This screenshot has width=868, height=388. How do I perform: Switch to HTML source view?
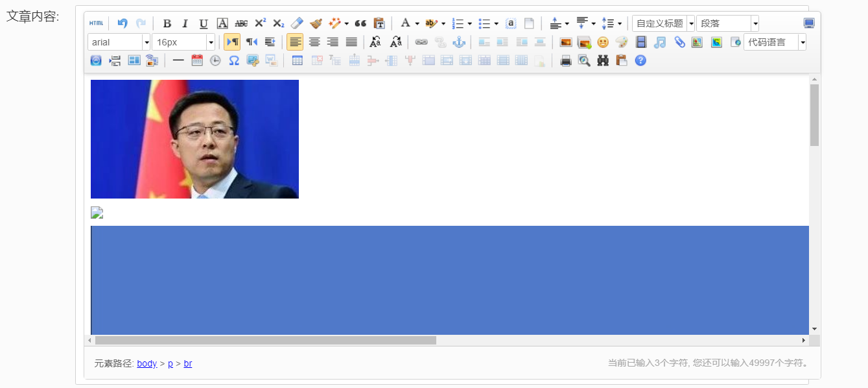click(x=96, y=23)
